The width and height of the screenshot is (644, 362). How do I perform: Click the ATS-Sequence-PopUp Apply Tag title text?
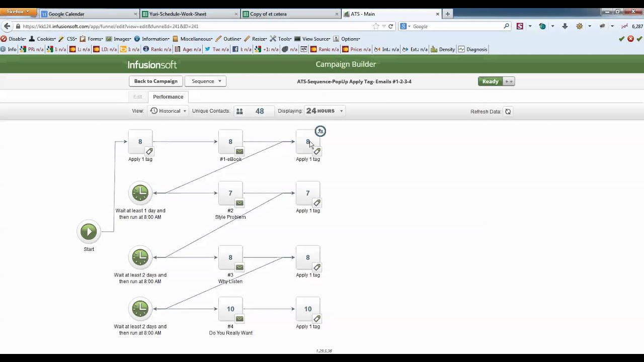pyautogui.click(x=354, y=81)
